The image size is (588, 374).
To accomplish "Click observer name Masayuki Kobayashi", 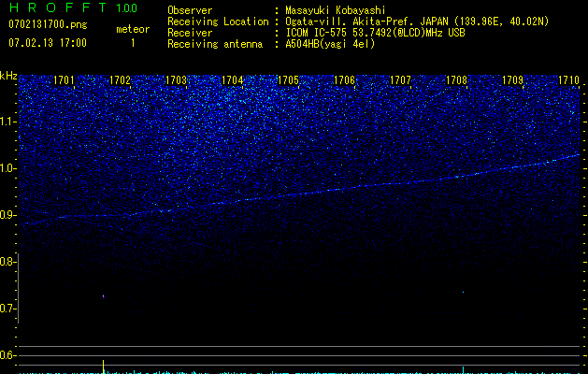I will [336, 10].
